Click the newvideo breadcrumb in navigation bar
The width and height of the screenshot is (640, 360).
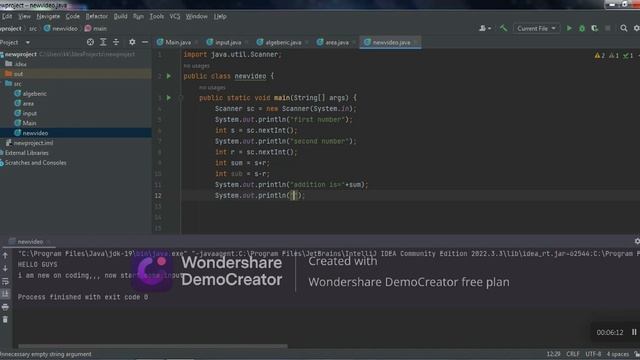tap(61, 29)
